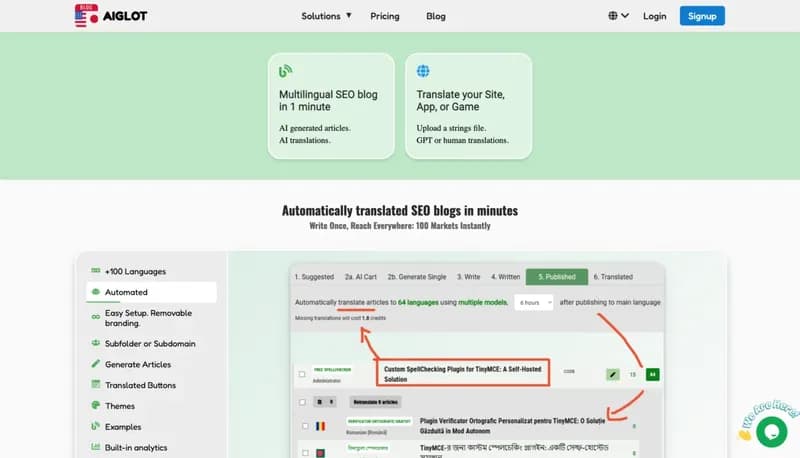Tick the checkbox for Custom SpellChecking article

(x=302, y=374)
